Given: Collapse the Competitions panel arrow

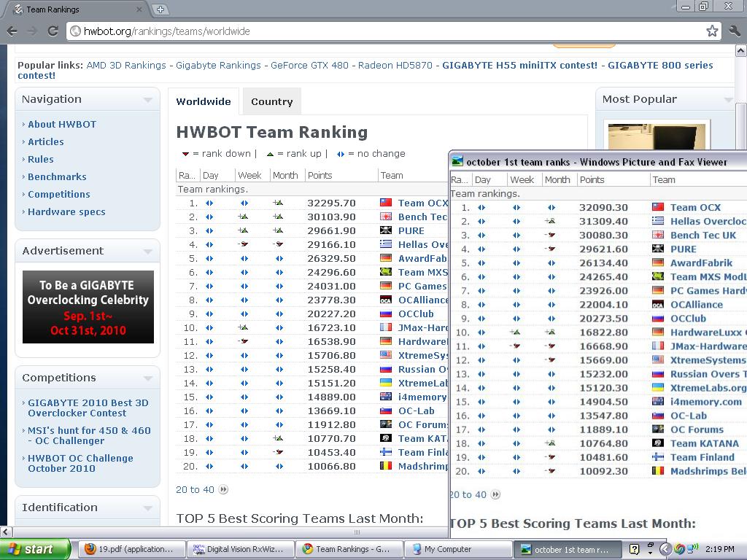Looking at the screenshot, I should click(x=148, y=378).
